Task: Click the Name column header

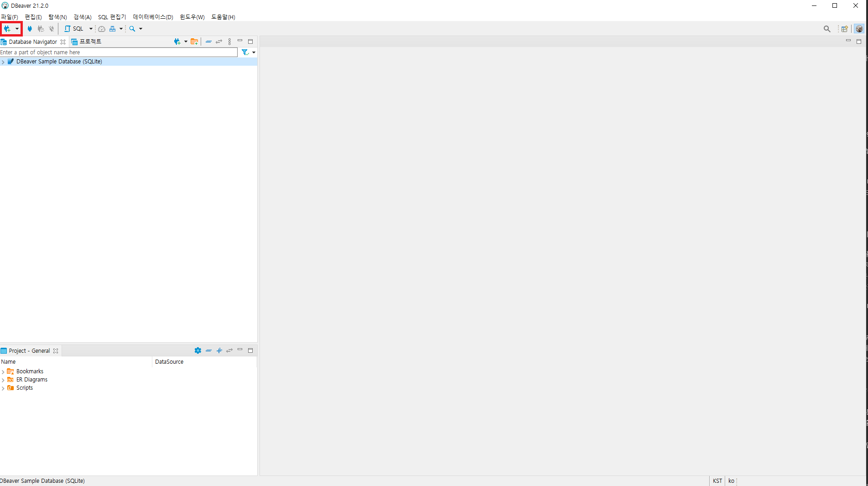Action: click(x=76, y=362)
